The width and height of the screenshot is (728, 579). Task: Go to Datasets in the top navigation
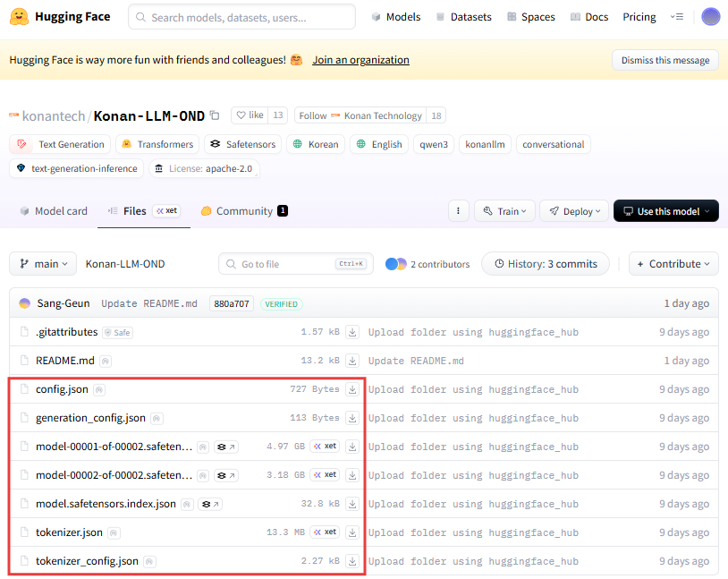coord(464,17)
